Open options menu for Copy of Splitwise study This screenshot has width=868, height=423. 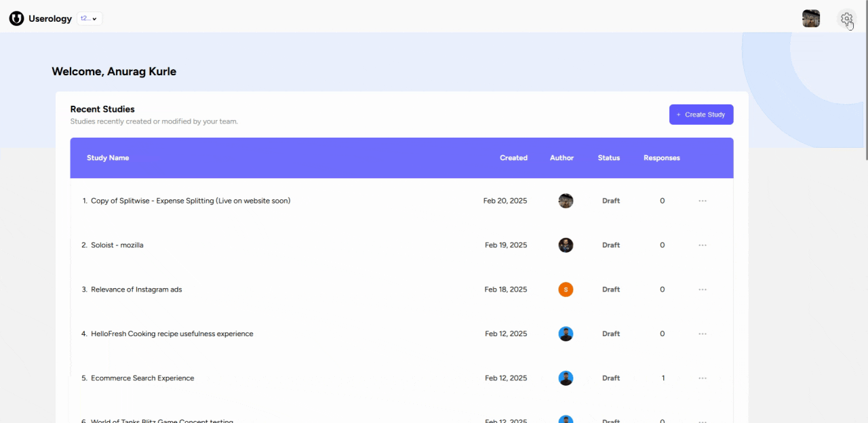click(x=703, y=201)
